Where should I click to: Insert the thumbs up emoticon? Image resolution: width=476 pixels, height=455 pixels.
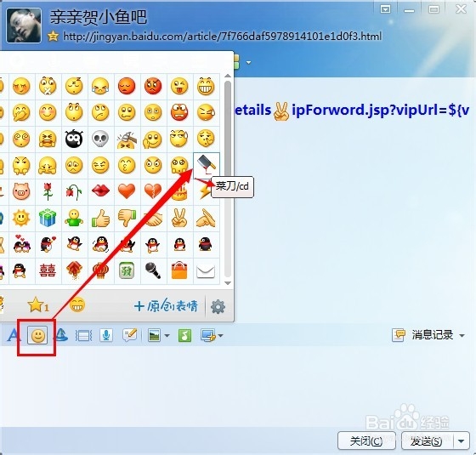click(100, 218)
